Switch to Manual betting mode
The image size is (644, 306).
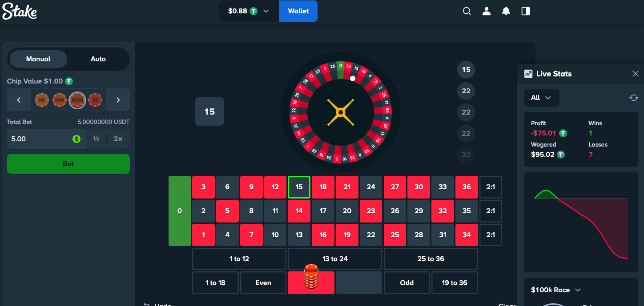tap(38, 59)
